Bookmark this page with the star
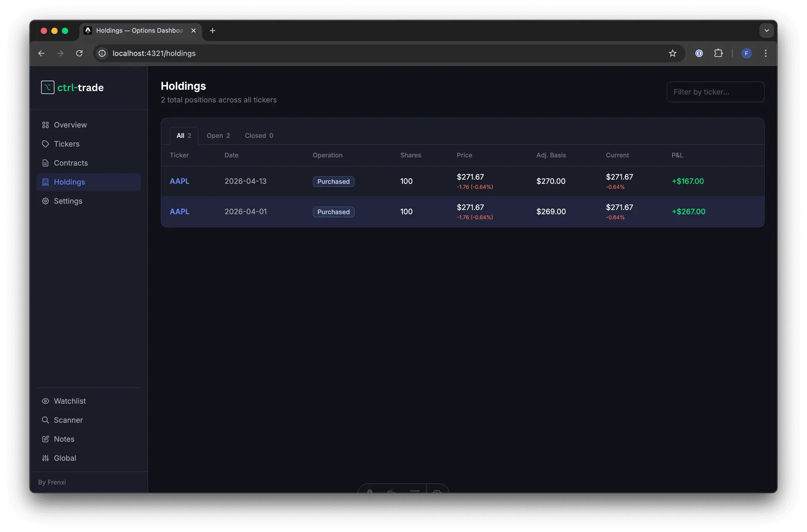Screen dimensions: 807x532 [673, 53]
